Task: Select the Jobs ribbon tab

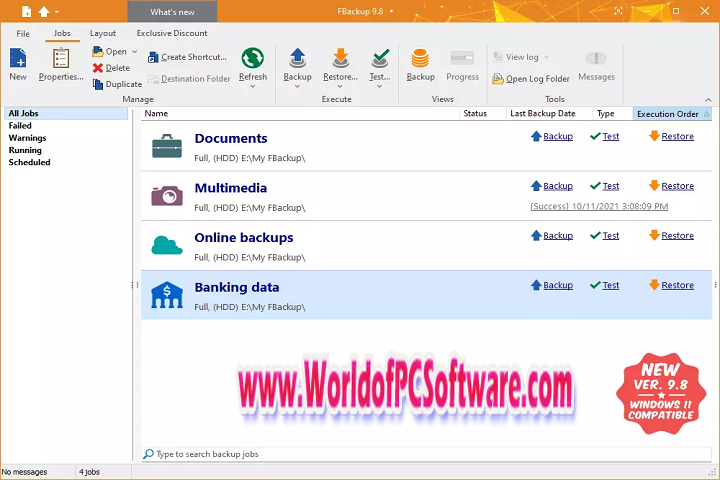Action: point(62,33)
